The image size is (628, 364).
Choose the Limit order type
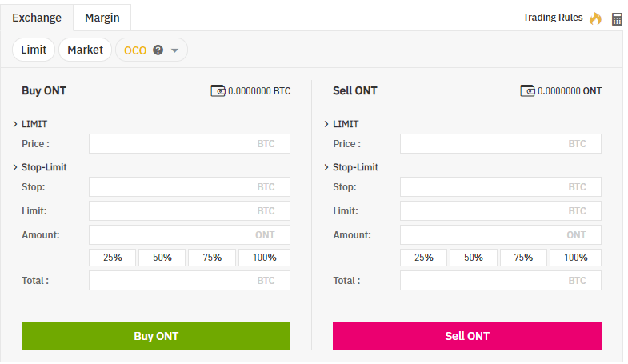tap(34, 50)
